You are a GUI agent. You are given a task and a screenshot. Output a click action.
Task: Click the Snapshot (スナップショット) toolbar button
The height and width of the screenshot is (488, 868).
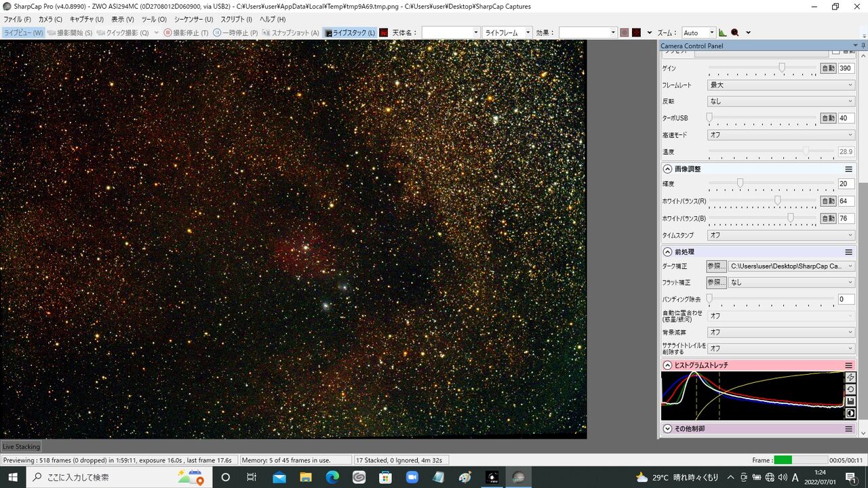pos(290,33)
